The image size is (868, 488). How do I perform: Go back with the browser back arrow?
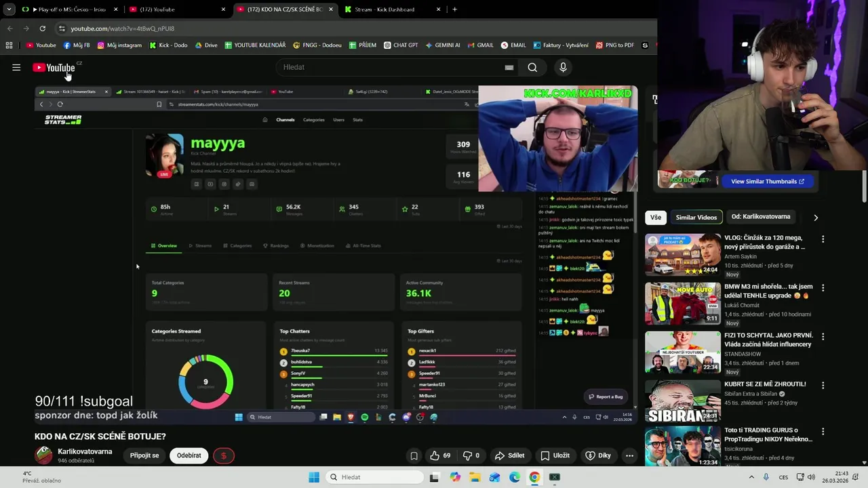tap(9, 28)
